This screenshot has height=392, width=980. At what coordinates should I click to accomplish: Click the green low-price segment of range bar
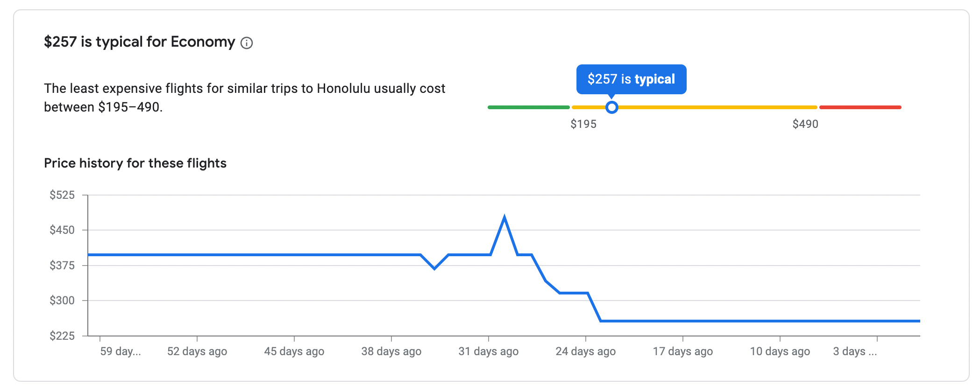[528, 107]
